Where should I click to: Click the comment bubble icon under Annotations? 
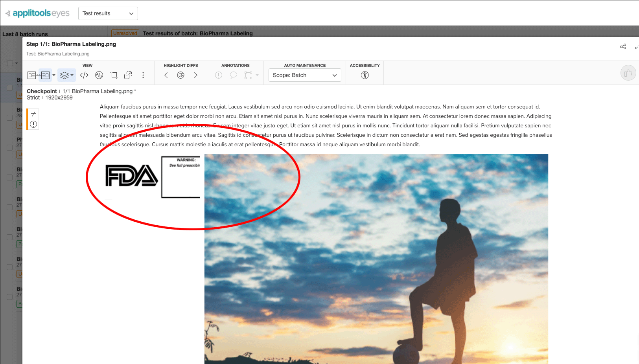coord(234,75)
